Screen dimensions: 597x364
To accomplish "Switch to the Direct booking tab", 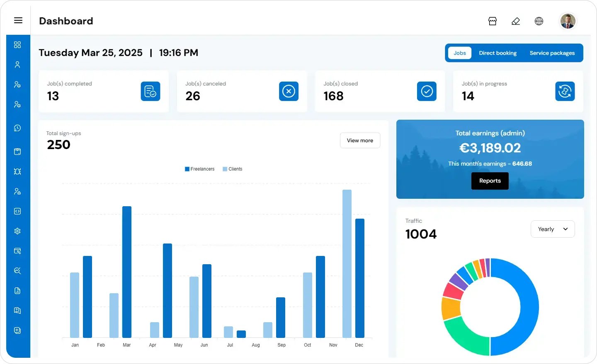I will [x=498, y=53].
